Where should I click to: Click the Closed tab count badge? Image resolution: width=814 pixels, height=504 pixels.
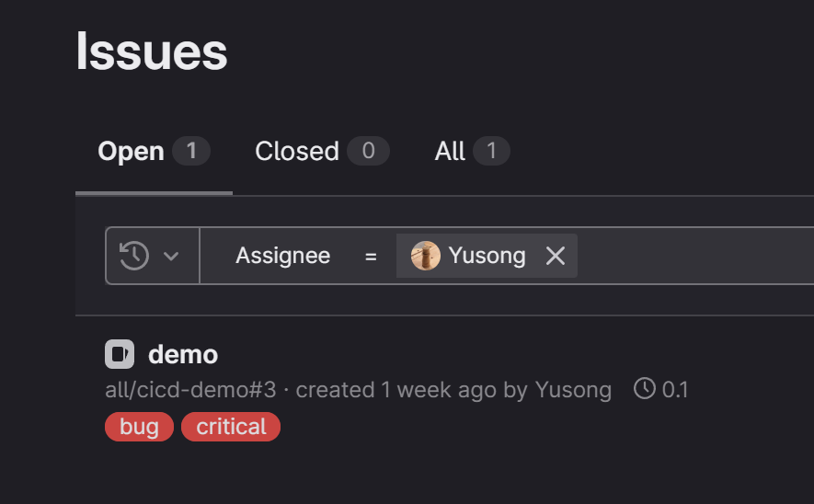pos(368,151)
